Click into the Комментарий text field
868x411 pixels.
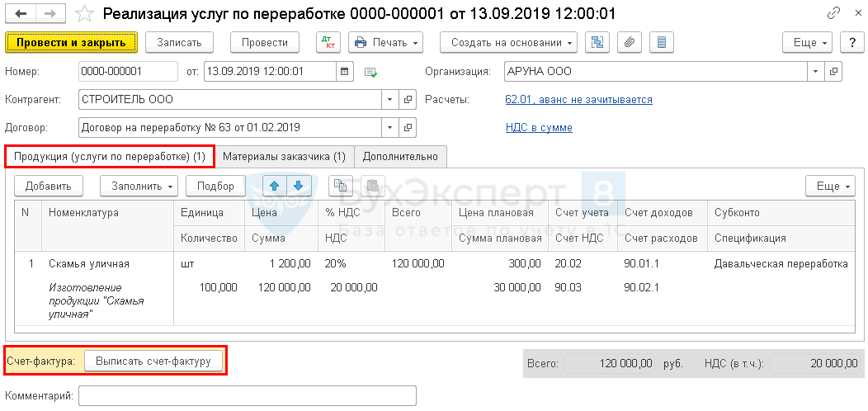click(x=247, y=396)
